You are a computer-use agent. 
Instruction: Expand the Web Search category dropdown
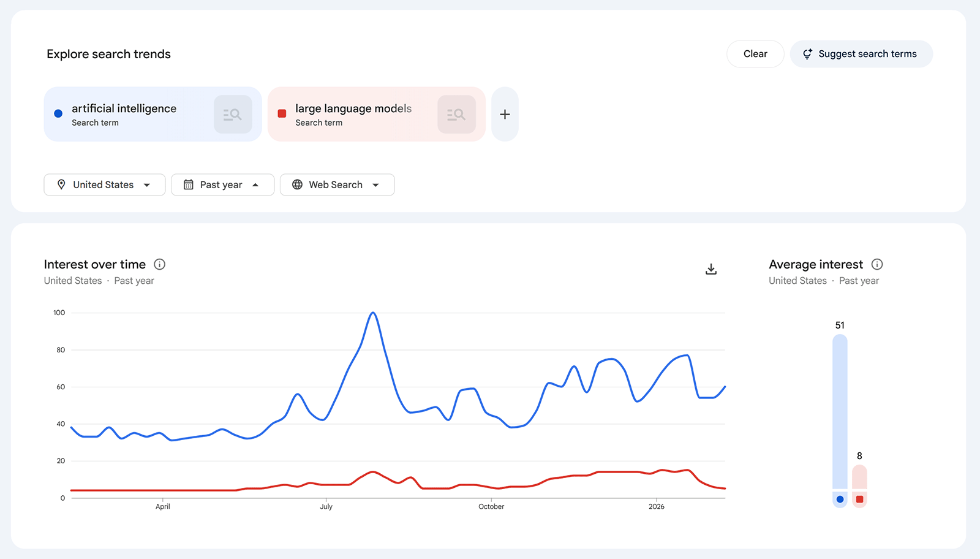tap(337, 184)
